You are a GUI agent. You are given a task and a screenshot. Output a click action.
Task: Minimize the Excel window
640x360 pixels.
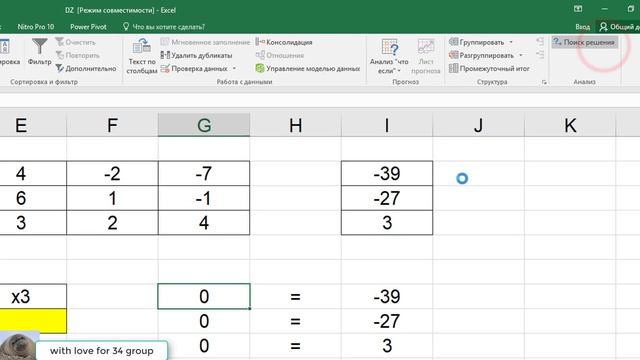coord(604,9)
